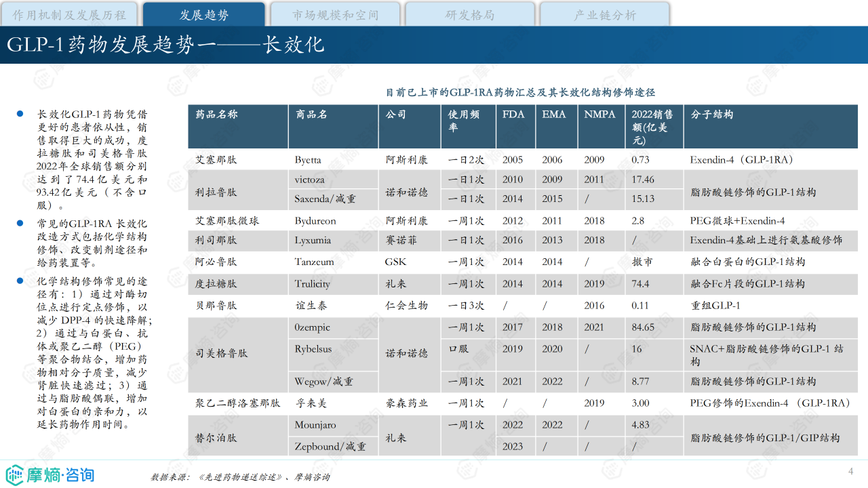The image size is (868, 488).
Task: Click the 阿必鲁肽 drug name cell
Action: click(238, 262)
